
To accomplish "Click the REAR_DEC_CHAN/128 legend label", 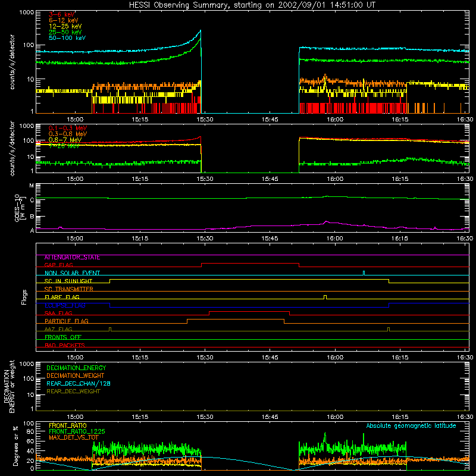I will pos(79,384).
